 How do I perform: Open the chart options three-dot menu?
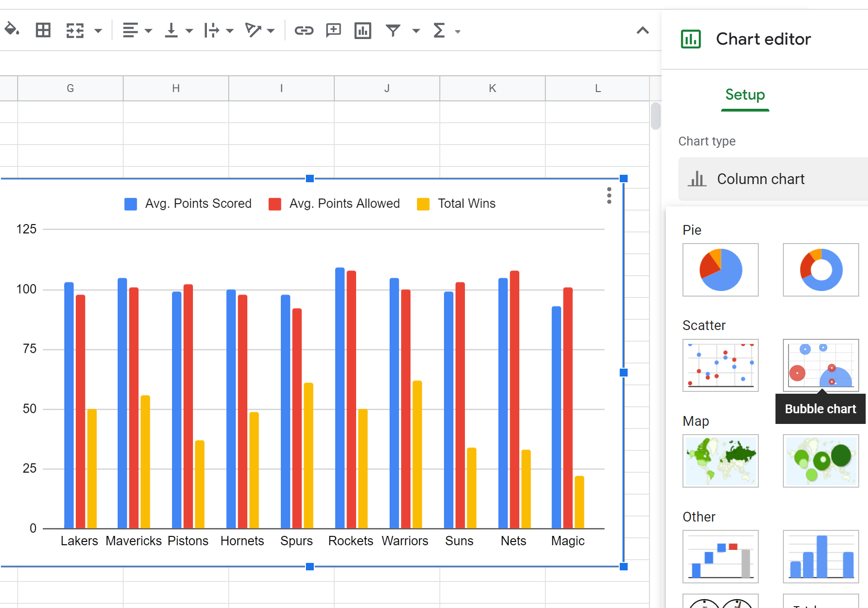(x=609, y=196)
